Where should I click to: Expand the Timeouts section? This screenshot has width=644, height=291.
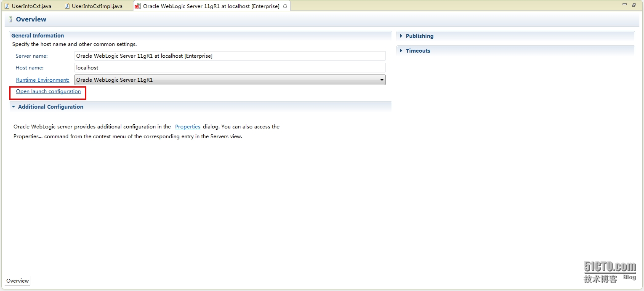tap(401, 51)
